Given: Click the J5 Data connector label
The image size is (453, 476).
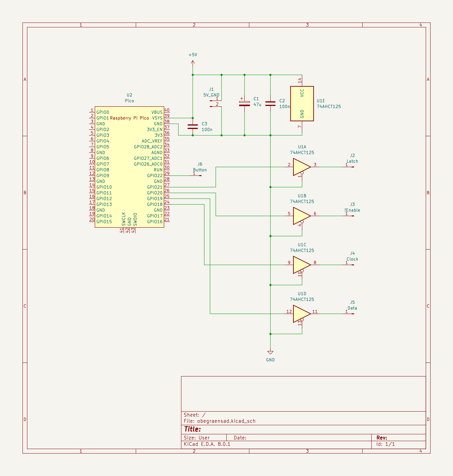Looking at the screenshot, I should pyautogui.click(x=352, y=308).
